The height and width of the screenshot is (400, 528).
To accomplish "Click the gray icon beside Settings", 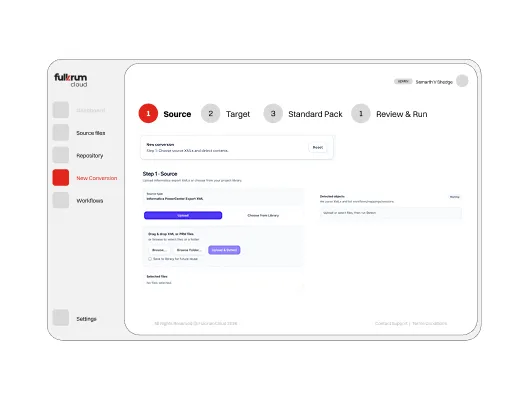I will pyautogui.click(x=61, y=318).
